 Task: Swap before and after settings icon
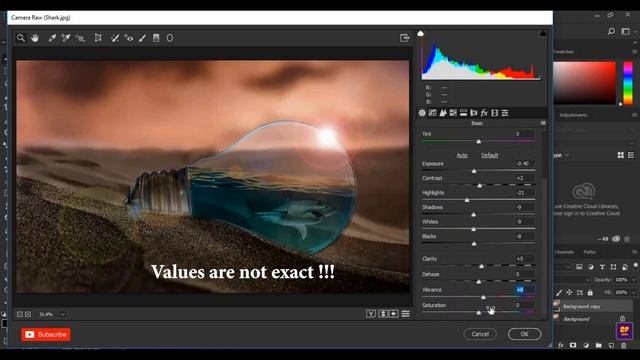click(383, 313)
